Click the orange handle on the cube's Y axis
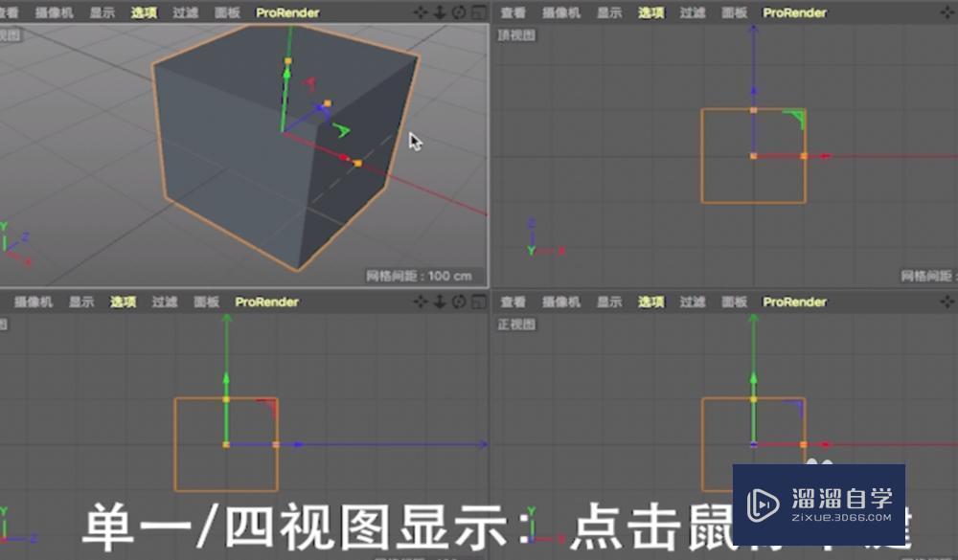The width and height of the screenshot is (958, 560). 288,59
